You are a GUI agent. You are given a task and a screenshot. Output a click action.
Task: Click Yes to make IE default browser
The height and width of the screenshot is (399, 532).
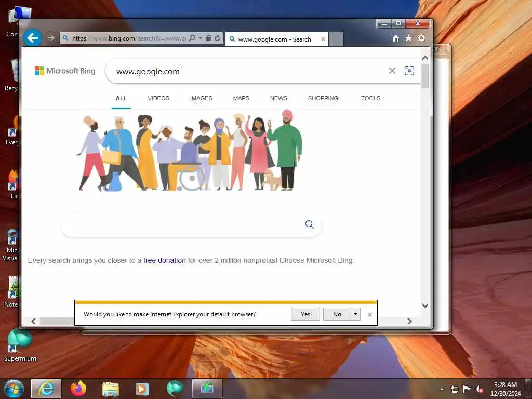[305, 314]
